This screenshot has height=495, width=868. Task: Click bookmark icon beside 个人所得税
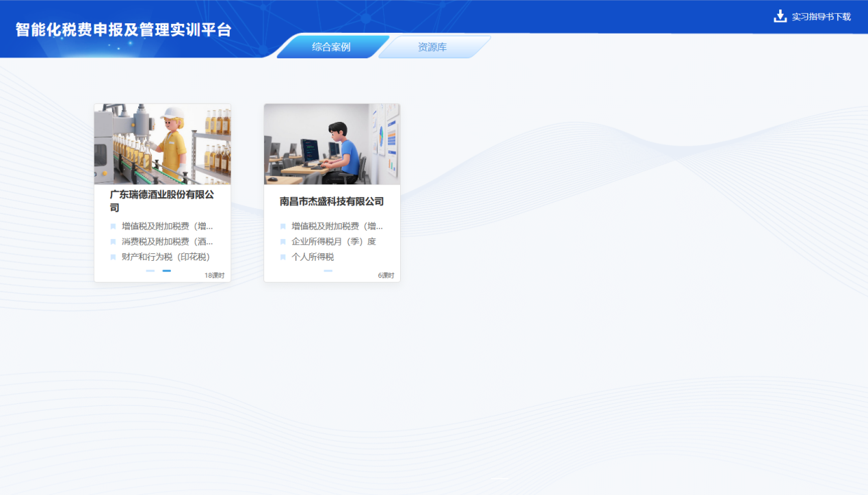coord(282,257)
